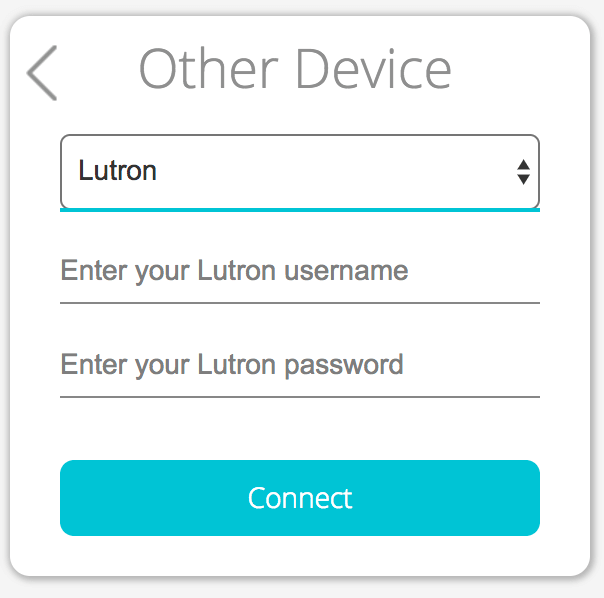The image size is (604, 598).
Task: Click the password field underline
Action: (299, 396)
